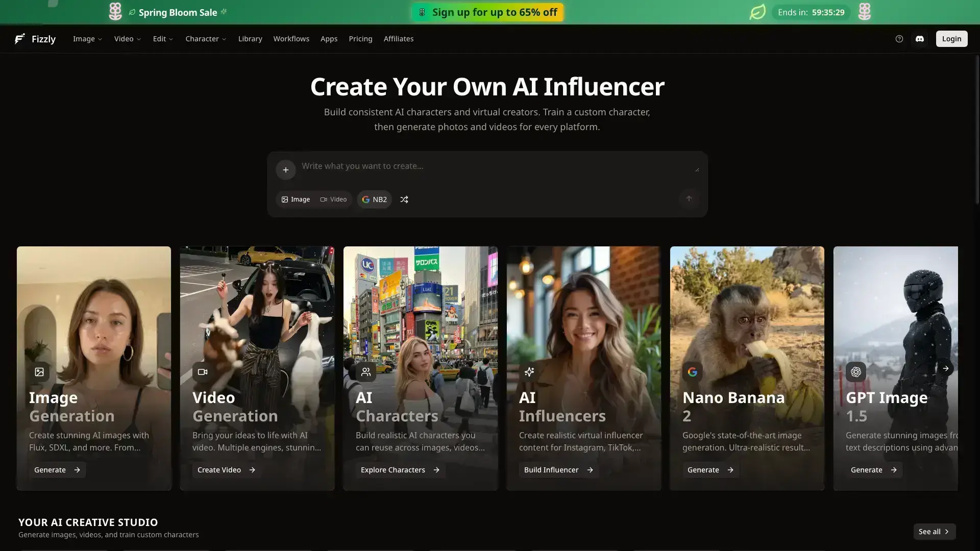Screen dimensions: 980x551
Task: Click the carousel next arrow on GPT Image card
Action: point(946,368)
